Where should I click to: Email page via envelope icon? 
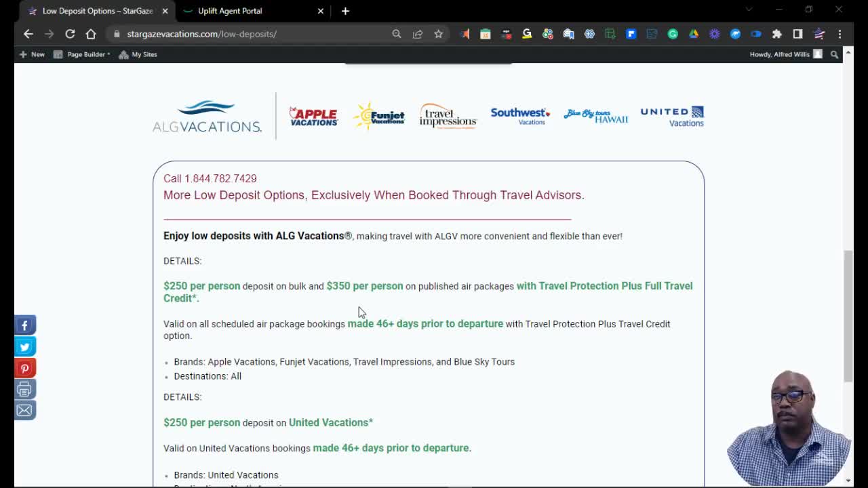[x=24, y=410]
